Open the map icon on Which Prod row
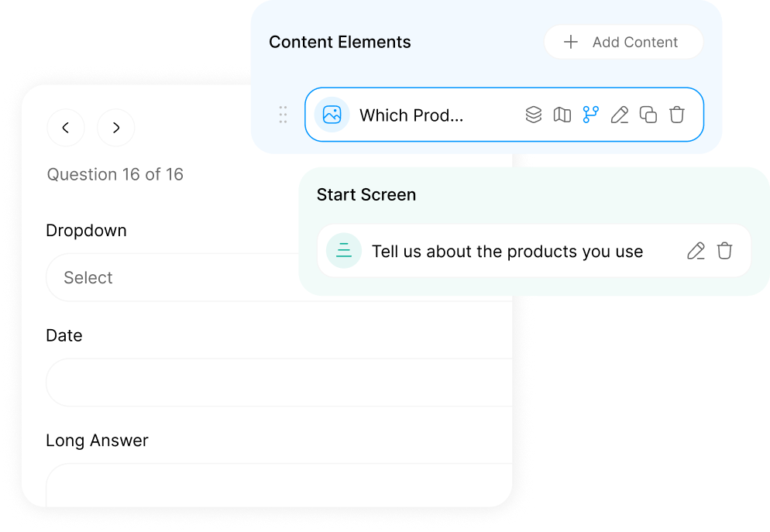Viewport: 770px width, 532px height. tap(562, 115)
